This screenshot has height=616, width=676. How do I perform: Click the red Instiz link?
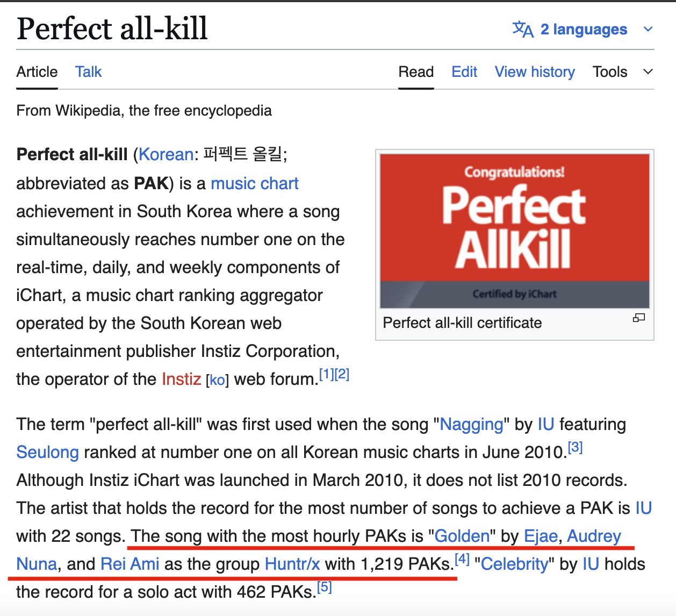(182, 379)
